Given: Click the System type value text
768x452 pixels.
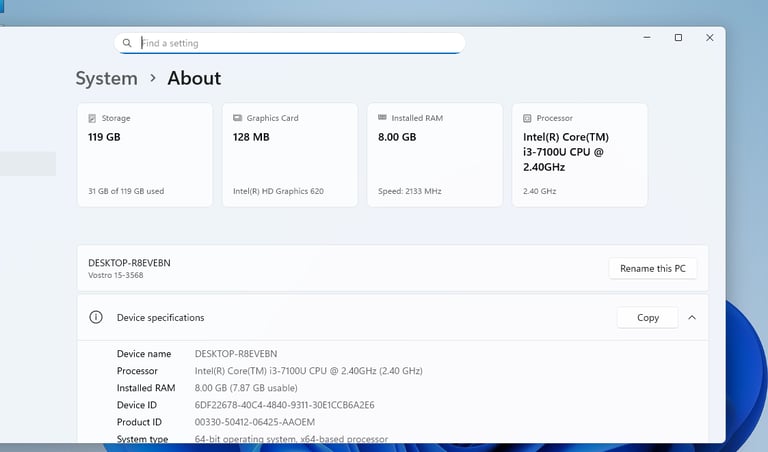Looking at the screenshot, I should (291, 439).
